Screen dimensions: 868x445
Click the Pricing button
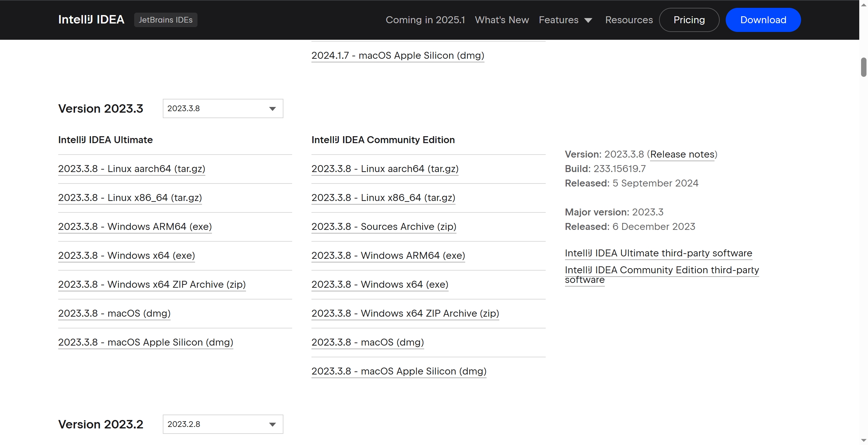689,20
